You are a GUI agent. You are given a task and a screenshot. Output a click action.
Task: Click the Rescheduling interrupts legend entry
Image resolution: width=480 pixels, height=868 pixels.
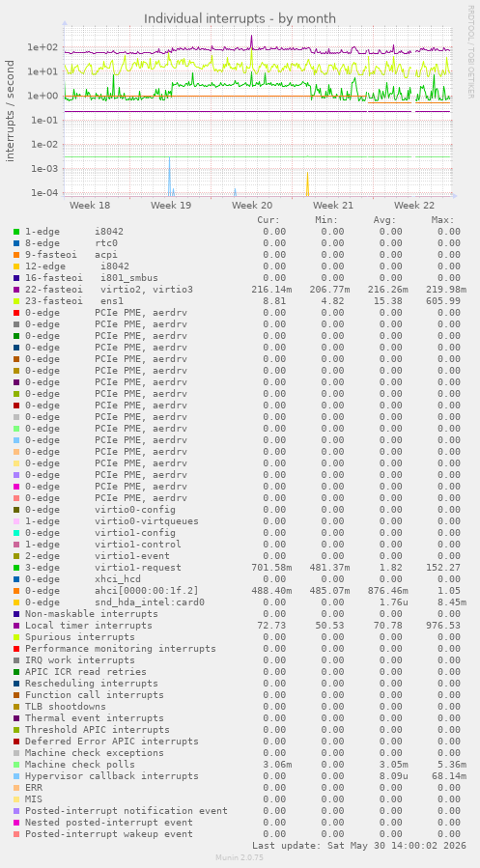tap(92, 684)
